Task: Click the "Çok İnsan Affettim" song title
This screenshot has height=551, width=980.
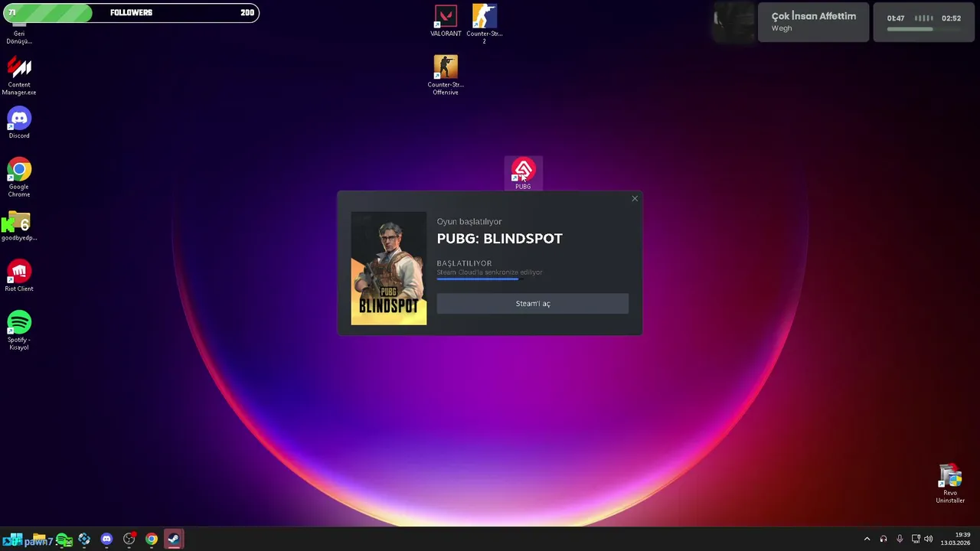Action: (x=814, y=16)
